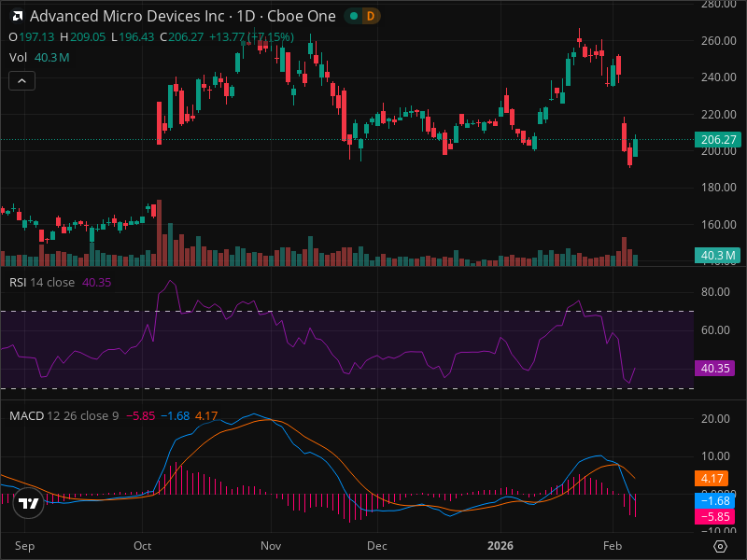Click the Oct label on the time axis
The image size is (747, 560).
point(143,546)
